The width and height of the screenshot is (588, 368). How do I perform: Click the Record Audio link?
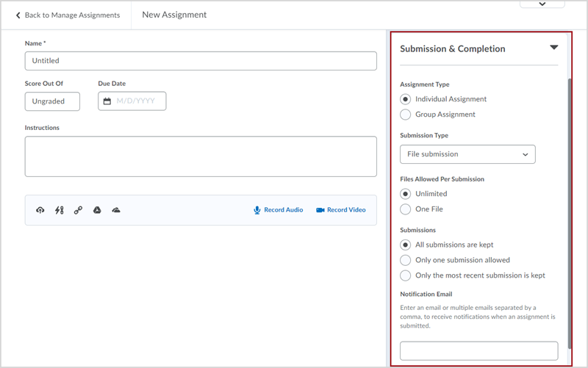284,210
